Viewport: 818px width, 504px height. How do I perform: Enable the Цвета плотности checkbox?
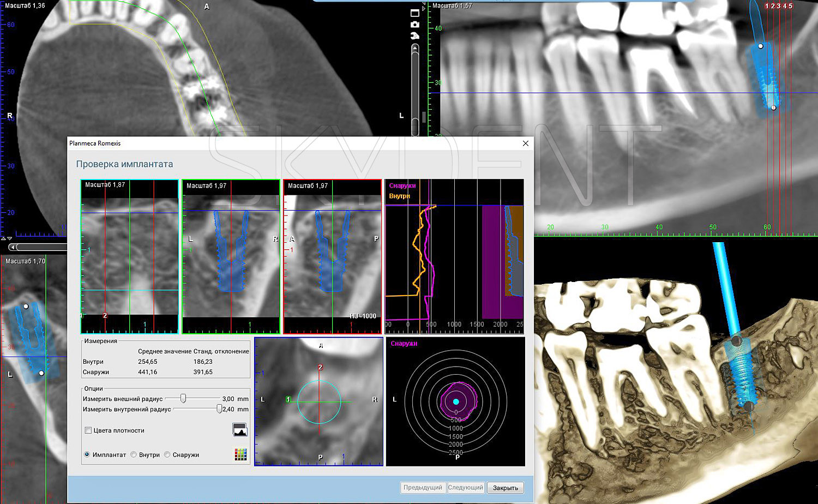click(88, 430)
